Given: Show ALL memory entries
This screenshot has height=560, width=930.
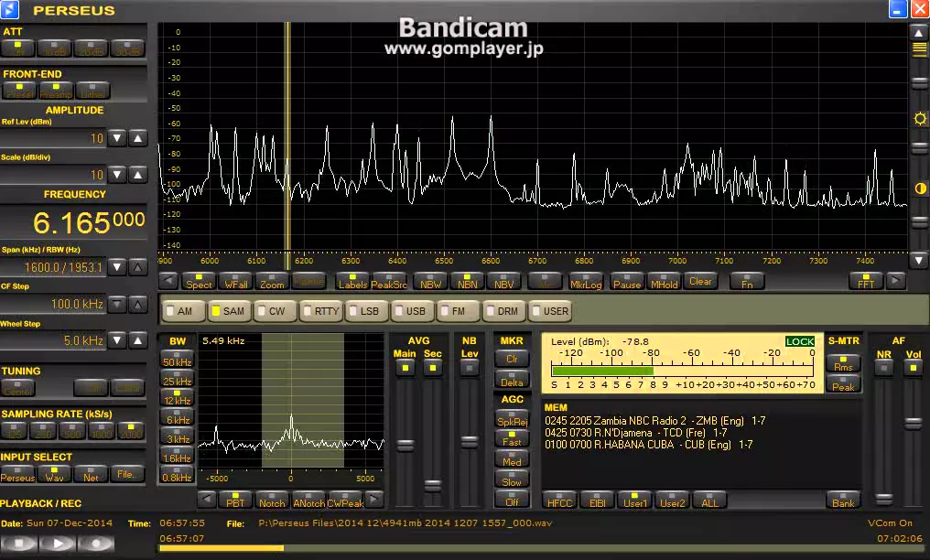Looking at the screenshot, I should pyautogui.click(x=709, y=501).
